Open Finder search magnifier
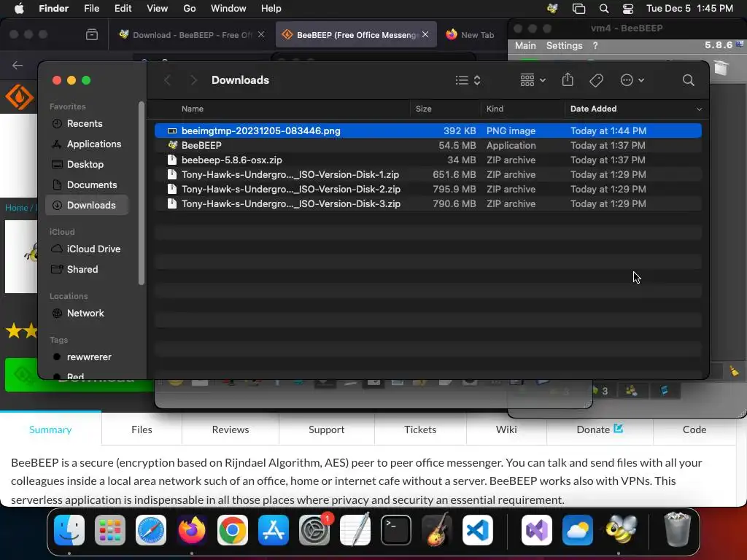Viewport: 747px width, 560px height. click(688, 80)
